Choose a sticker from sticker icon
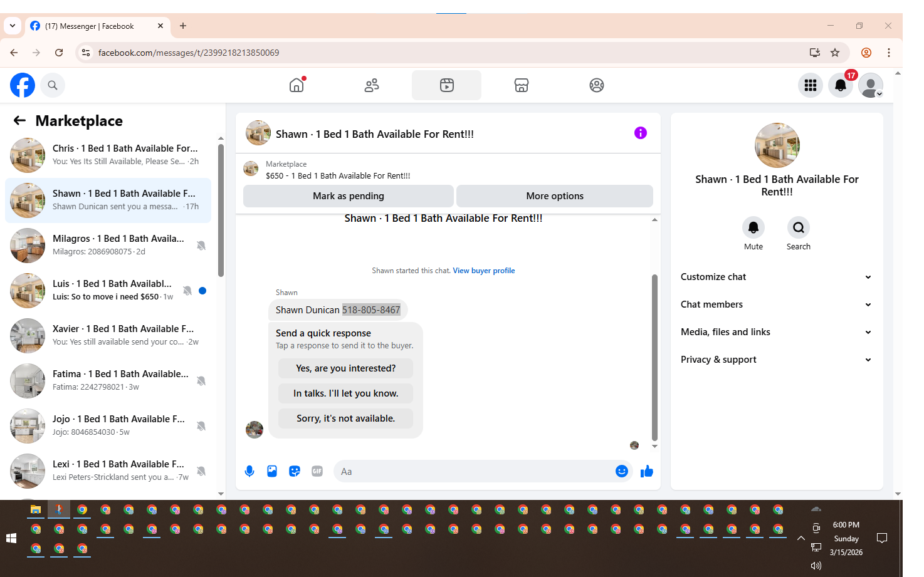Image resolution: width=924 pixels, height=577 pixels. pyautogui.click(x=295, y=471)
